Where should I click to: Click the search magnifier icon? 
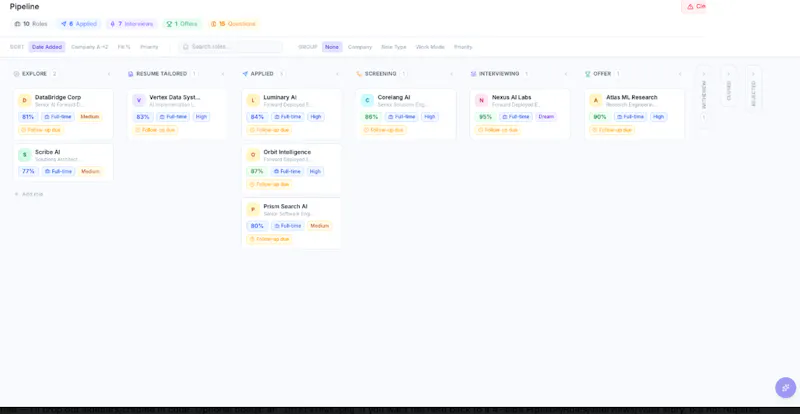(x=186, y=47)
